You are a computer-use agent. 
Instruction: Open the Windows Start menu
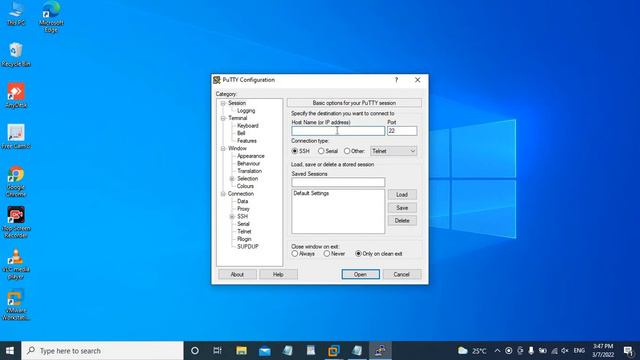[10, 351]
